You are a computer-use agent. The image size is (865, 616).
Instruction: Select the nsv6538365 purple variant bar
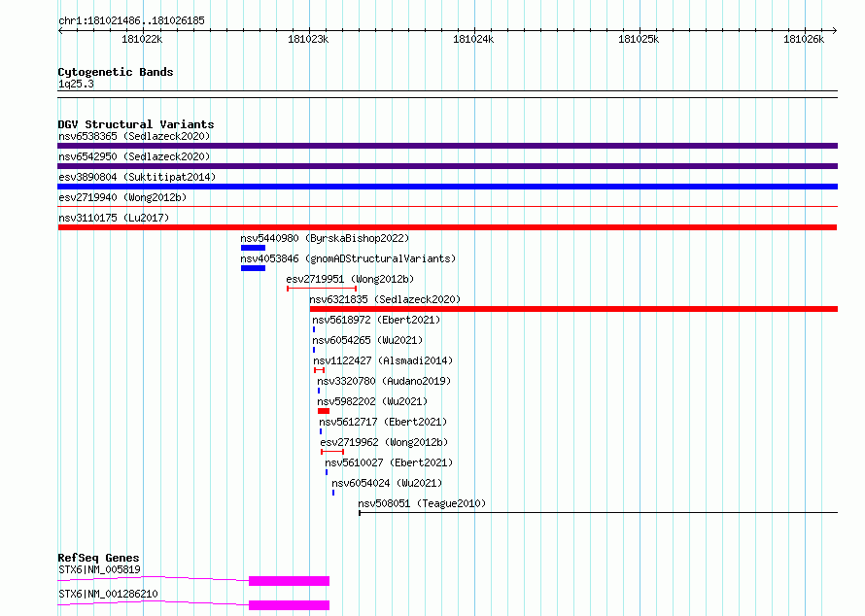[x=447, y=146]
